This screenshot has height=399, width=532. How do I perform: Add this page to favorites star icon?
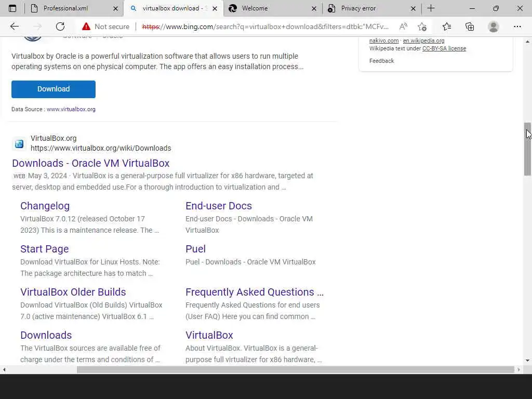point(422,26)
